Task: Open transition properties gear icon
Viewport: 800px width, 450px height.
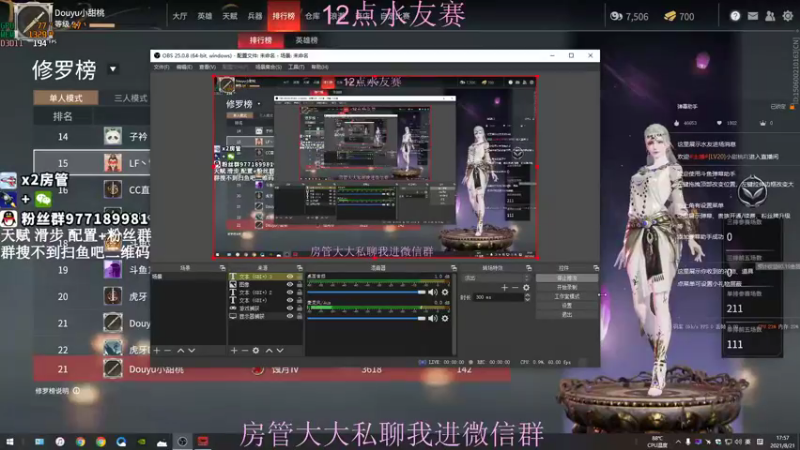Action: [x=526, y=288]
